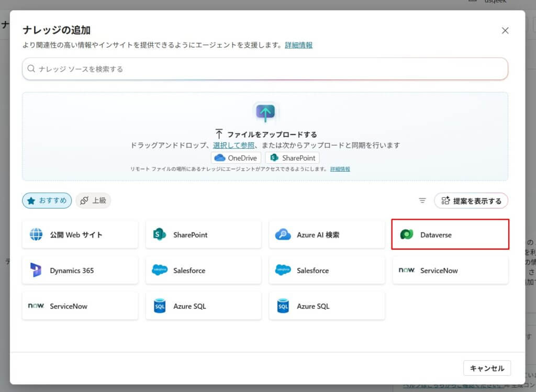
Task: Toggle the 提案を表示する suggestions panel
Action: (x=471, y=200)
